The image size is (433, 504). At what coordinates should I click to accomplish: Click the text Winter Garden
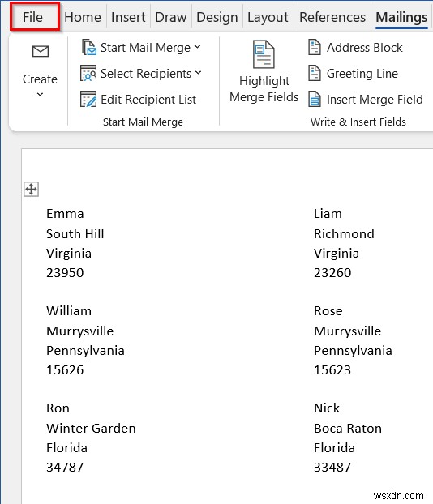pos(91,428)
